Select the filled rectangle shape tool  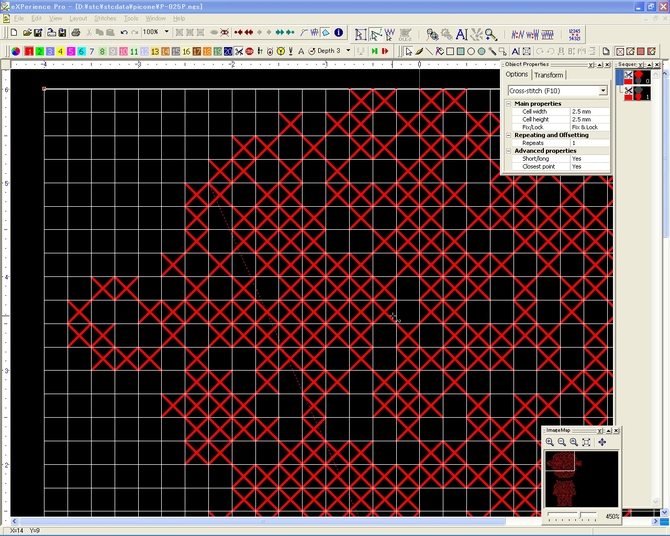(461, 51)
